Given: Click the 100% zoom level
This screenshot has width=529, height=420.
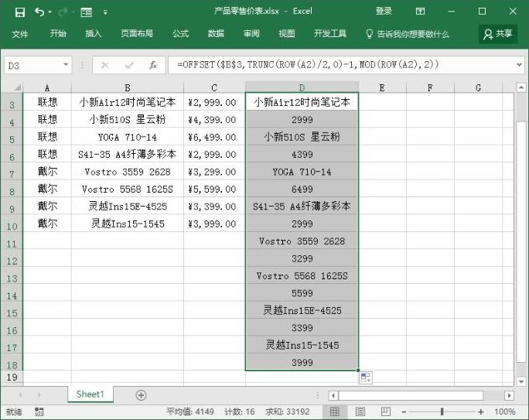Looking at the screenshot, I should (505, 411).
